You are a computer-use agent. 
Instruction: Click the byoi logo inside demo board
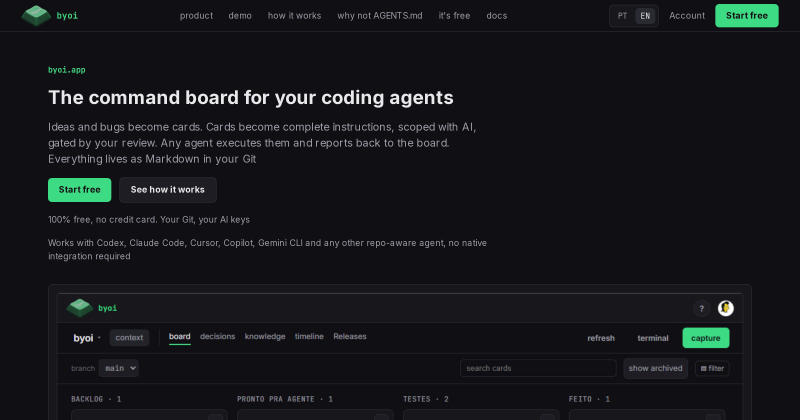pyautogui.click(x=92, y=308)
